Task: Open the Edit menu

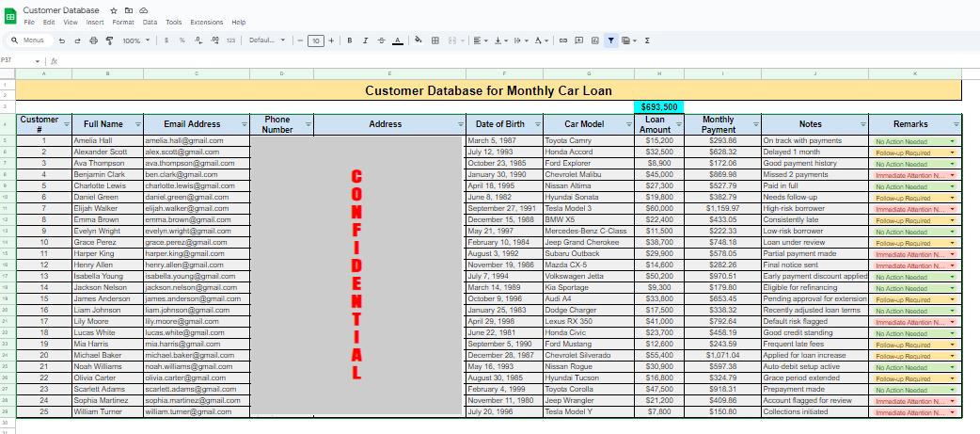Action: [x=49, y=22]
